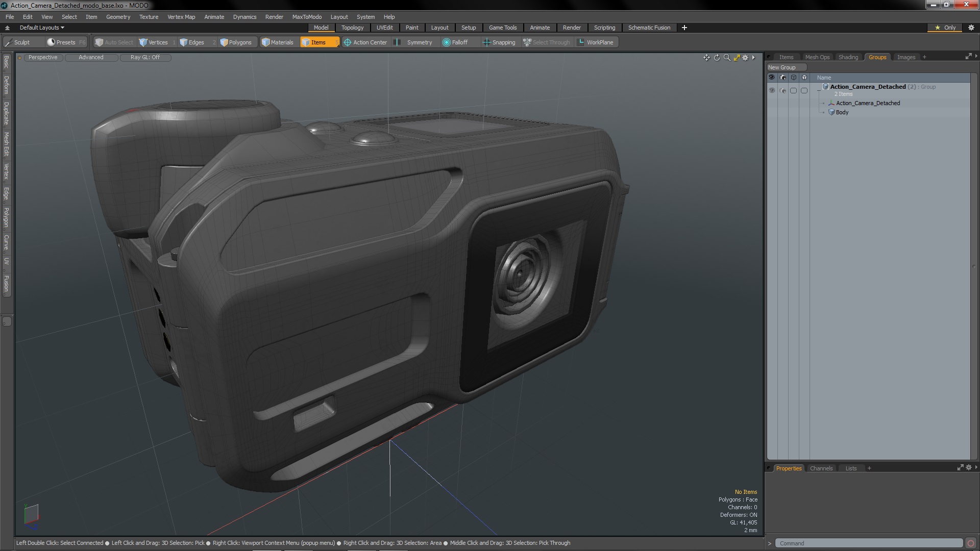Click the viewport rotate icon
The width and height of the screenshot is (980, 551).
pyautogui.click(x=717, y=58)
